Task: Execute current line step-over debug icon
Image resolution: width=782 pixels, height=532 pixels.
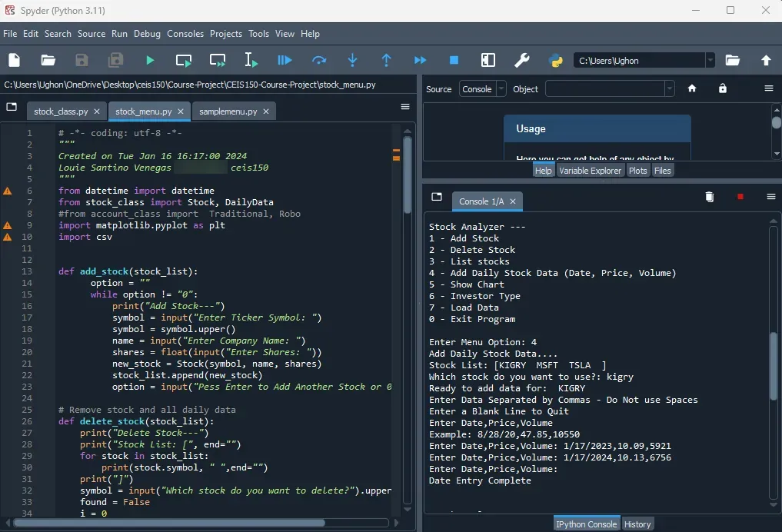Action: [x=318, y=60]
